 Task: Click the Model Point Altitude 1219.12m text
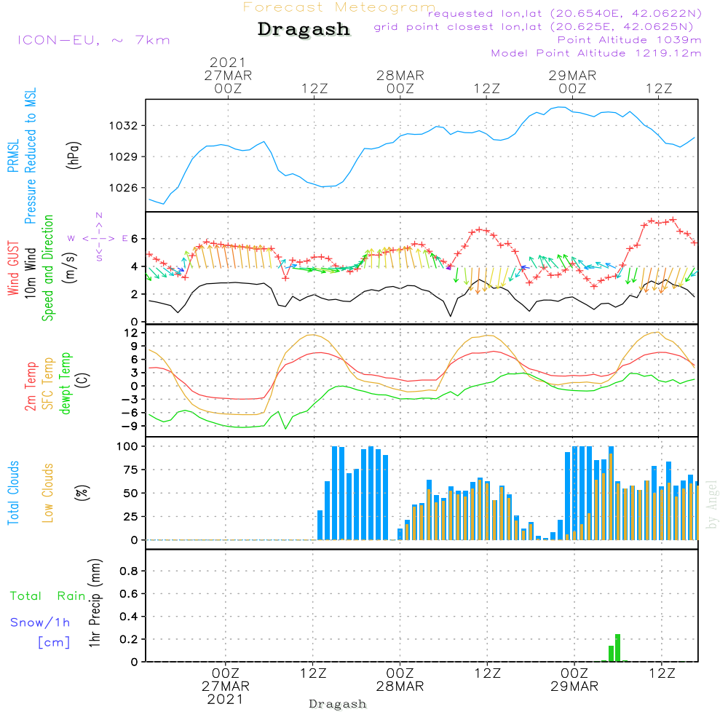click(x=596, y=53)
